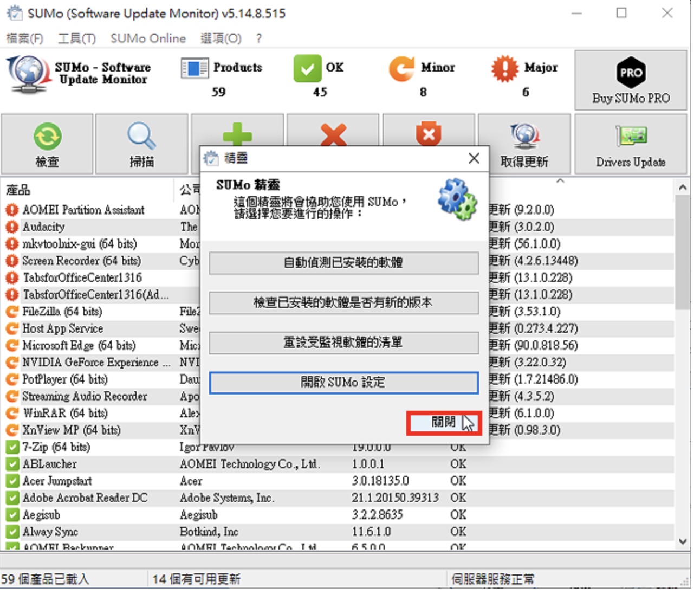This screenshot has height=594, width=700.
Task: Click update version (9.2.0.0) cell
Action: pos(534,210)
